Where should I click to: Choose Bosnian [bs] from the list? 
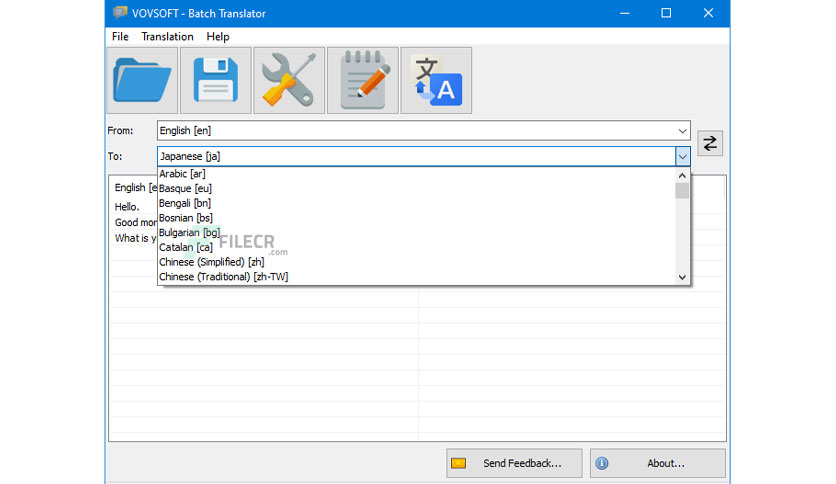pyautogui.click(x=417, y=218)
